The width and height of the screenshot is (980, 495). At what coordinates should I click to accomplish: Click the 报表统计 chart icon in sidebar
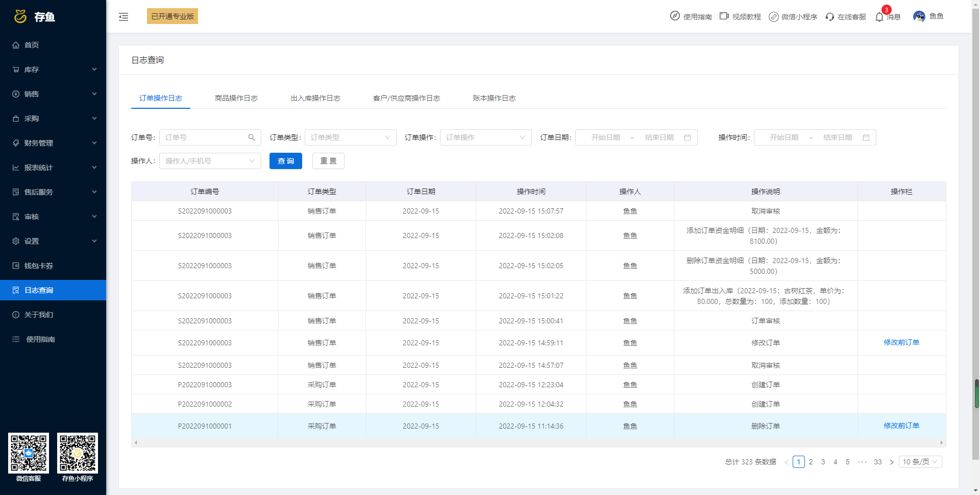16,168
